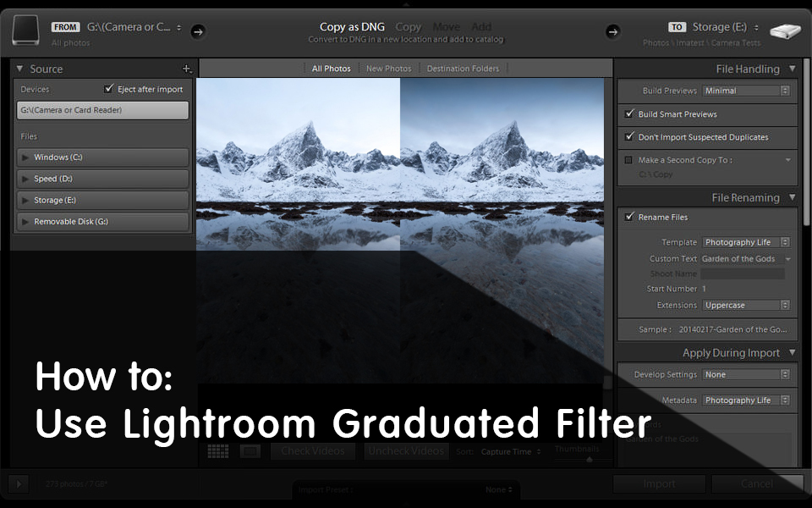Click the arrow circle icon before the TO destination
812x508 pixels.
[612, 32]
